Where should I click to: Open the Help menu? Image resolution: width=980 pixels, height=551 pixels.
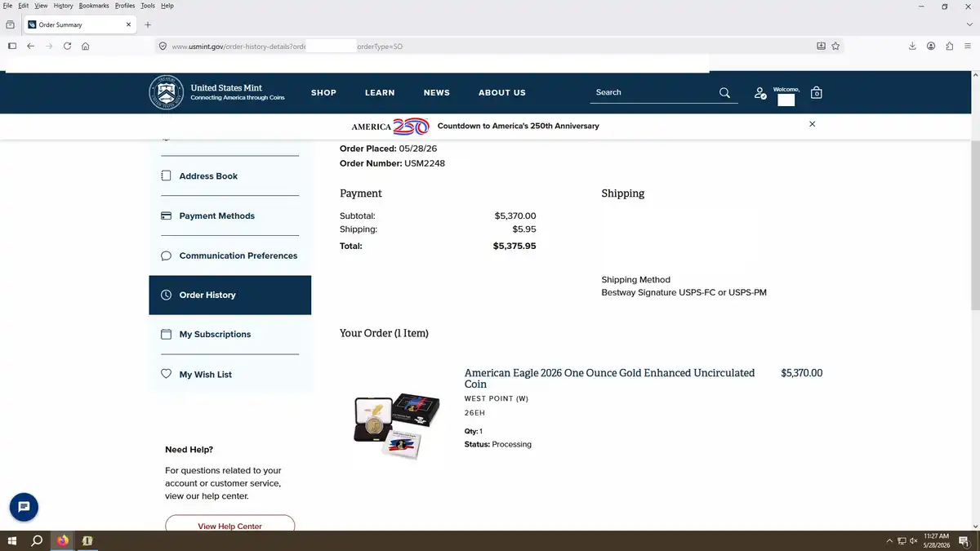167,6
